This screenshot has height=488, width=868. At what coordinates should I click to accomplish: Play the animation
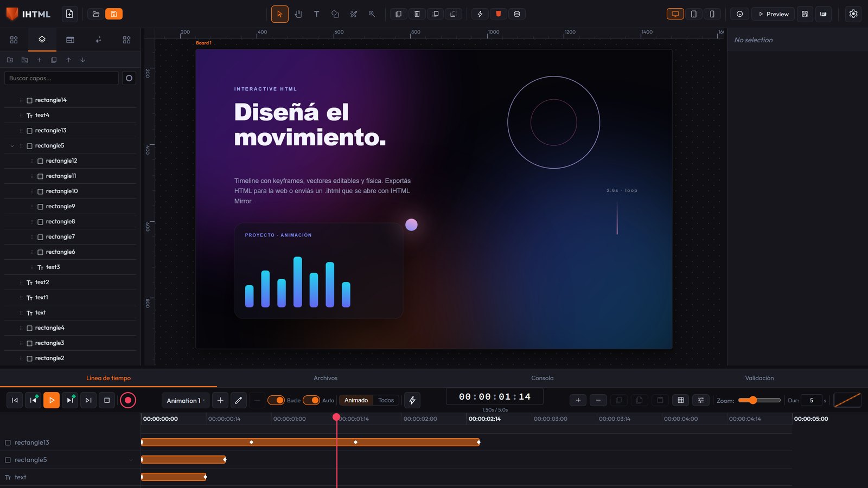52,400
